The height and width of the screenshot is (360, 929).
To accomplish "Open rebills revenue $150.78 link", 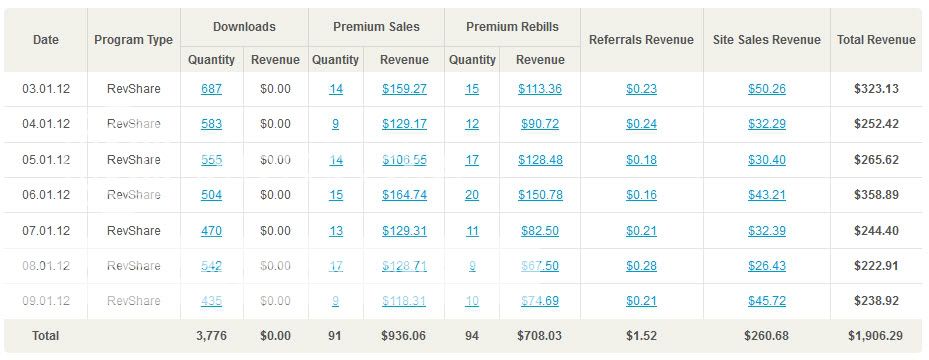I will tap(540, 195).
